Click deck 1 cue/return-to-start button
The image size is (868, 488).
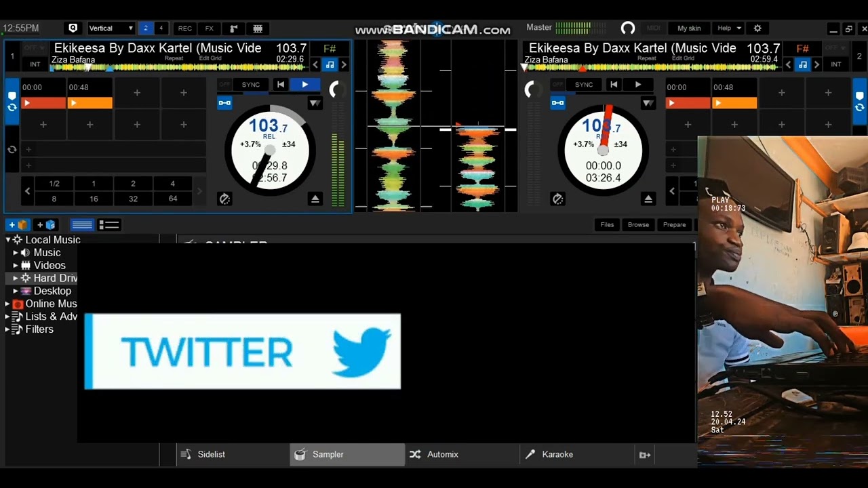[x=281, y=85]
